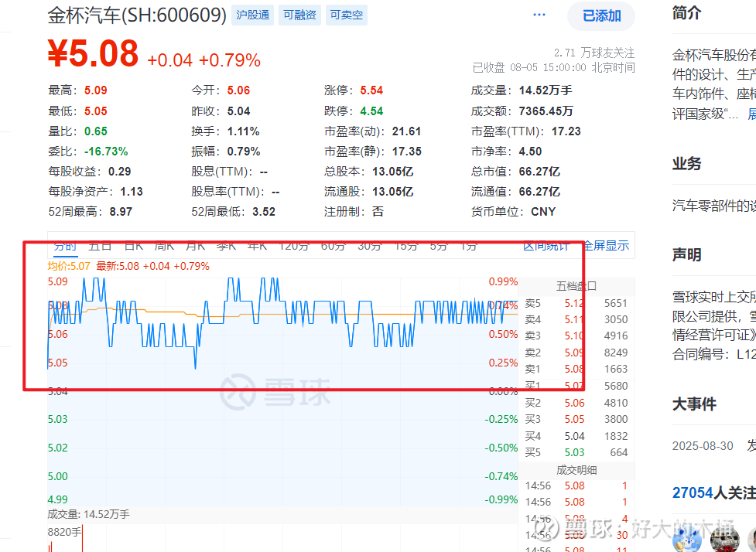Click the 五档盘口 panel header
Image resolution: width=756 pixels, height=552 pixels.
(x=576, y=286)
